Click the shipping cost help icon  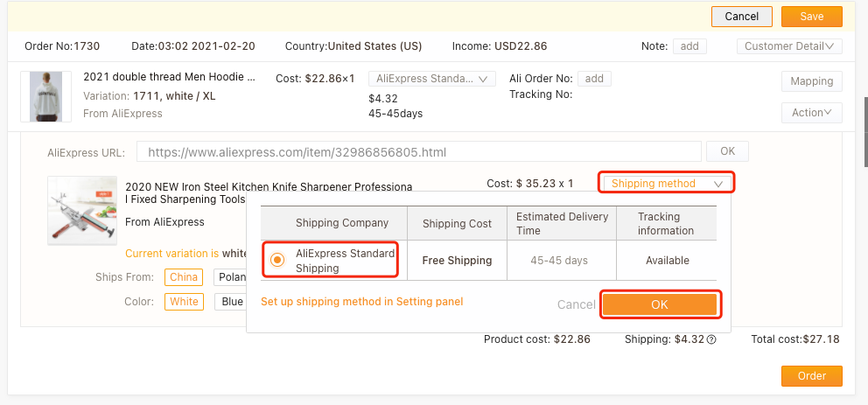(x=711, y=340)
